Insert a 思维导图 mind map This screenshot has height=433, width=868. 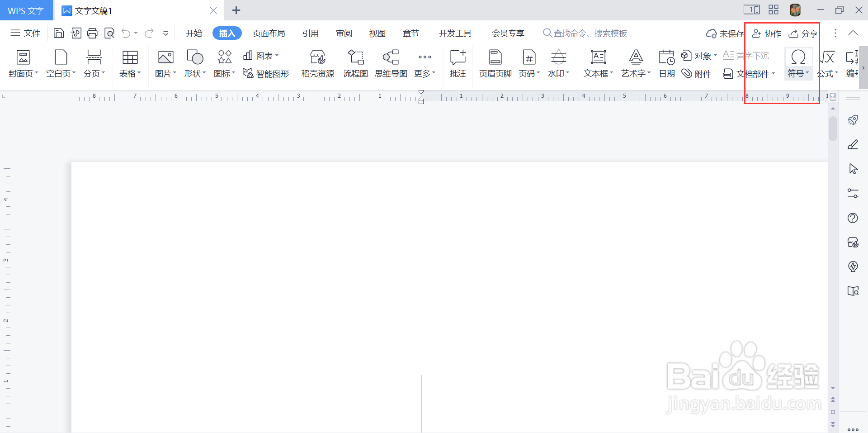coord(391,63)
